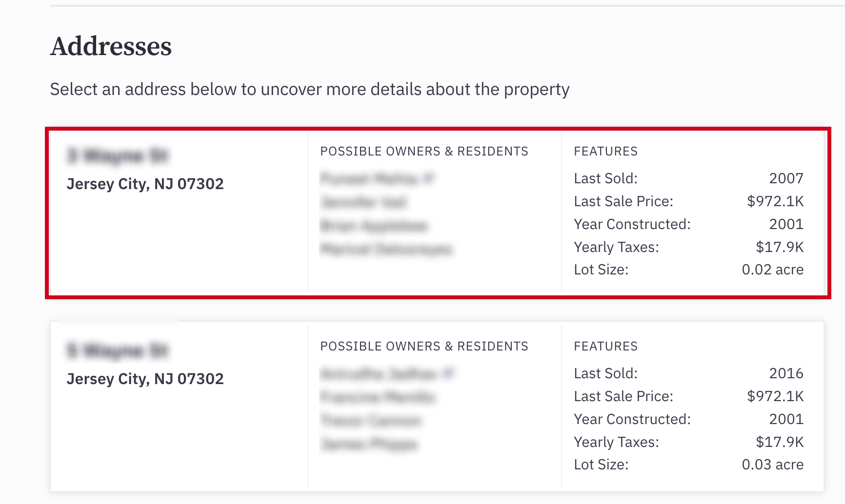Click Jersey City, NJ 07302 in the highlighted card
Image resolution: width=845 pixels, height=504 pixels.
click(145, 184)
